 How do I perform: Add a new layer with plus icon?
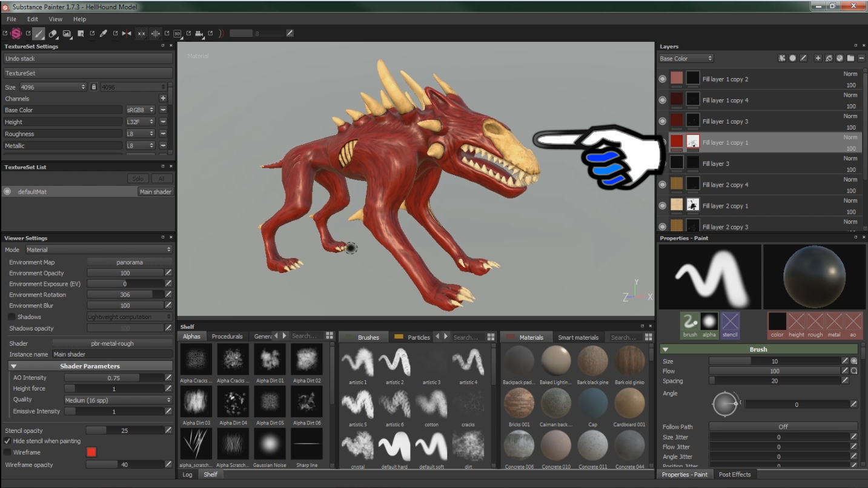coord(818,58)
